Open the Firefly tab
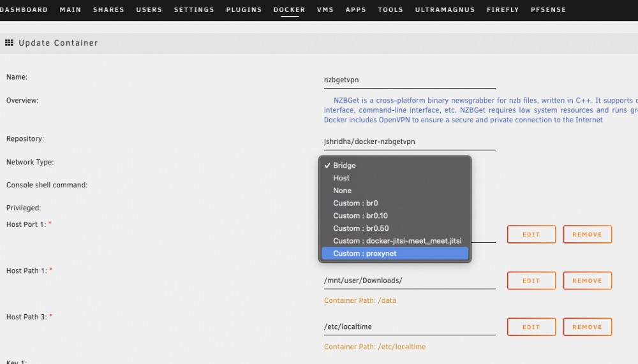Screen dimensions: 638x364 coord(503,10)
